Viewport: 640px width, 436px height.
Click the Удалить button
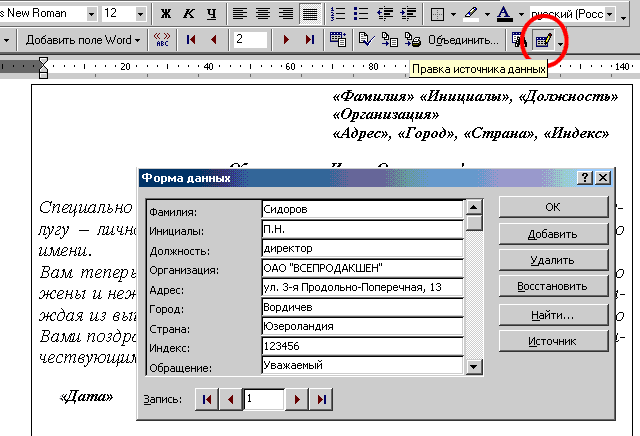tap(553, 260)
